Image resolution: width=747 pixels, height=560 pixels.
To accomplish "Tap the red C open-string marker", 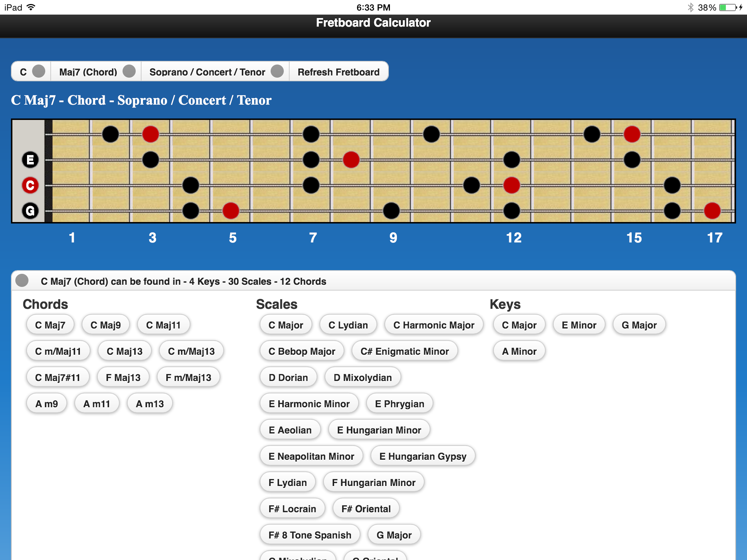I will (30, 185).
